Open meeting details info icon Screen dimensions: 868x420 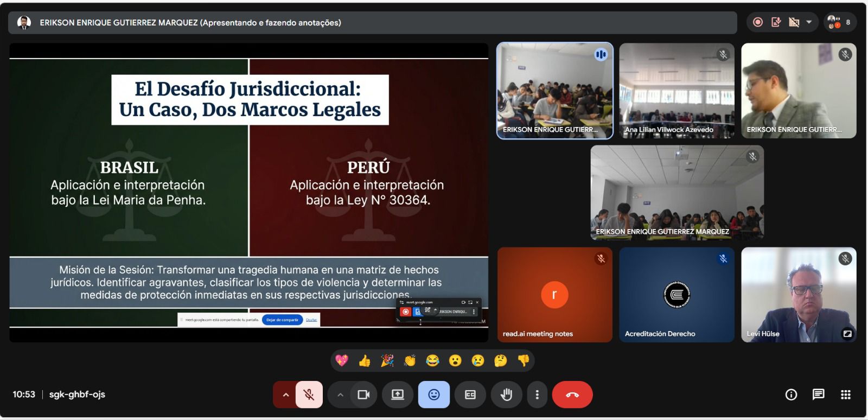[791, 394]
